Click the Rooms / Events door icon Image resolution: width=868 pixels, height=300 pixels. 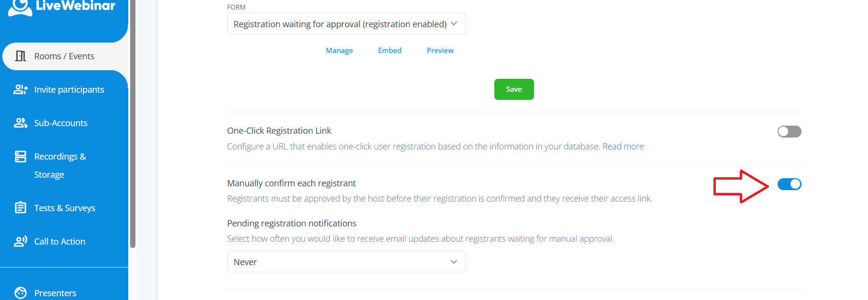tap(21, 56)
